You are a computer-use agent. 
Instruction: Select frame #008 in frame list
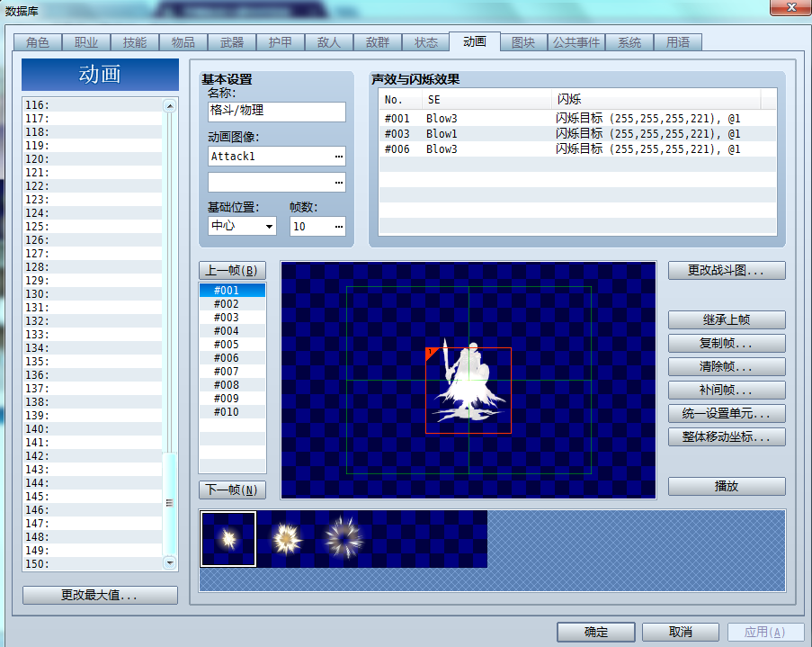pyautogui.click(x=232, y=384)
